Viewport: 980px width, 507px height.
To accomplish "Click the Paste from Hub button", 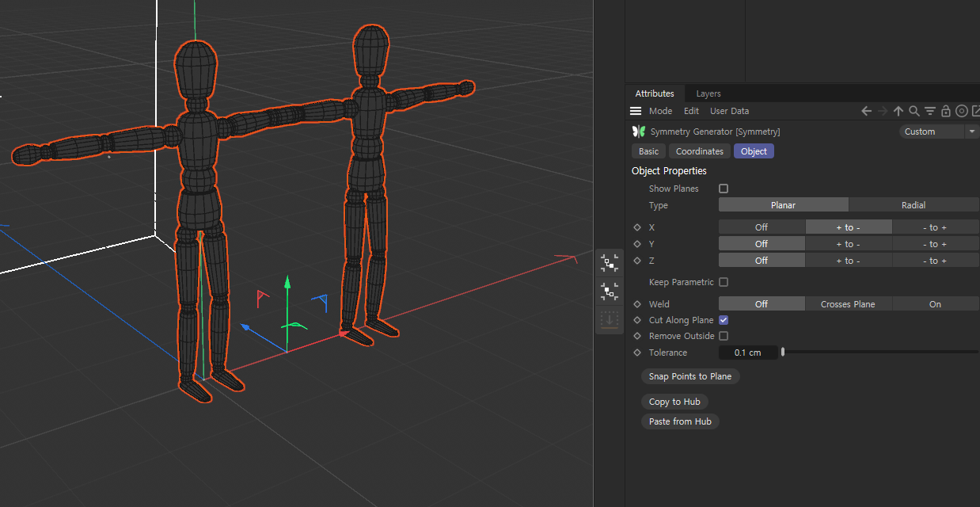I will tap(680, 421).
